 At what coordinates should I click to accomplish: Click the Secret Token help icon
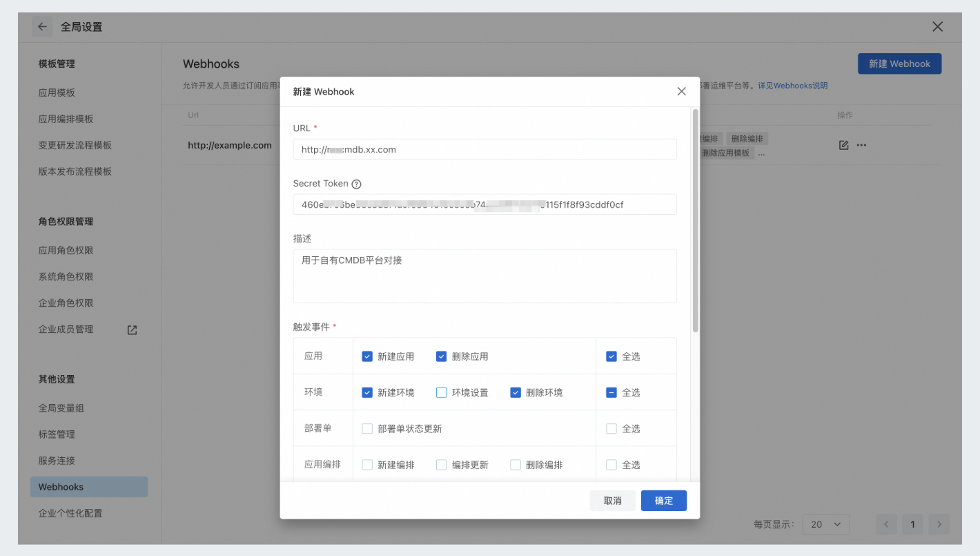coord(356,184)
